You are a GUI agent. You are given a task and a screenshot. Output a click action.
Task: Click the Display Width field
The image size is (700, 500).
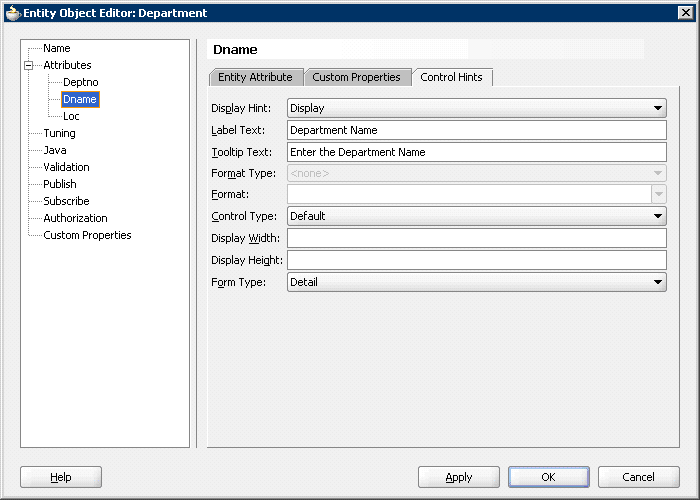coord(477,238)
